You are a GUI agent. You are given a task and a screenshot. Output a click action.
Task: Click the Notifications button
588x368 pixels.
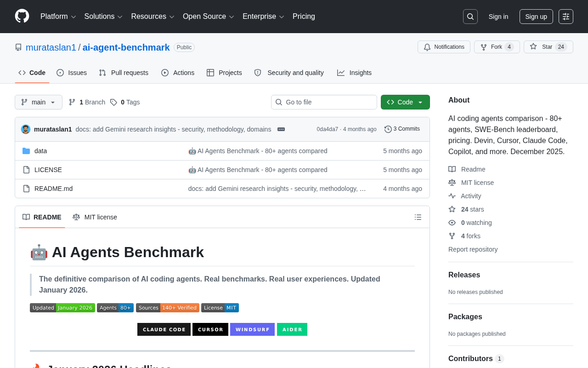pos(444,47)
